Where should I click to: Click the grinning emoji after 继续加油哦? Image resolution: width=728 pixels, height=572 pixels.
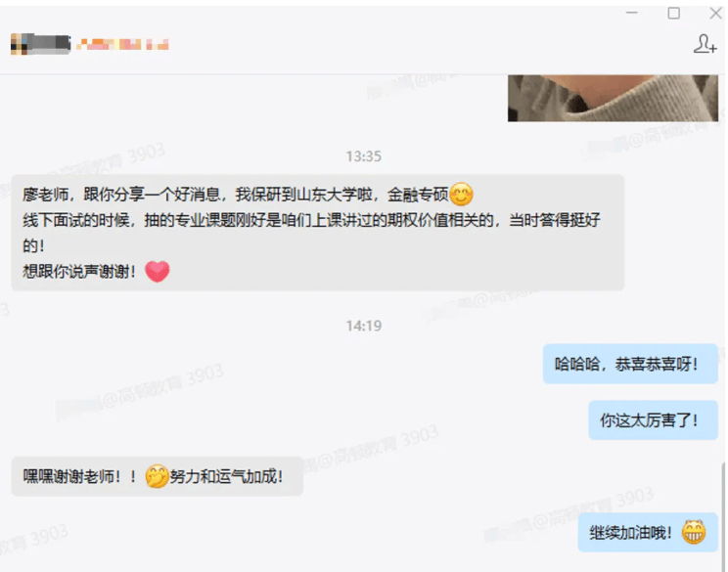coord(694,532)
